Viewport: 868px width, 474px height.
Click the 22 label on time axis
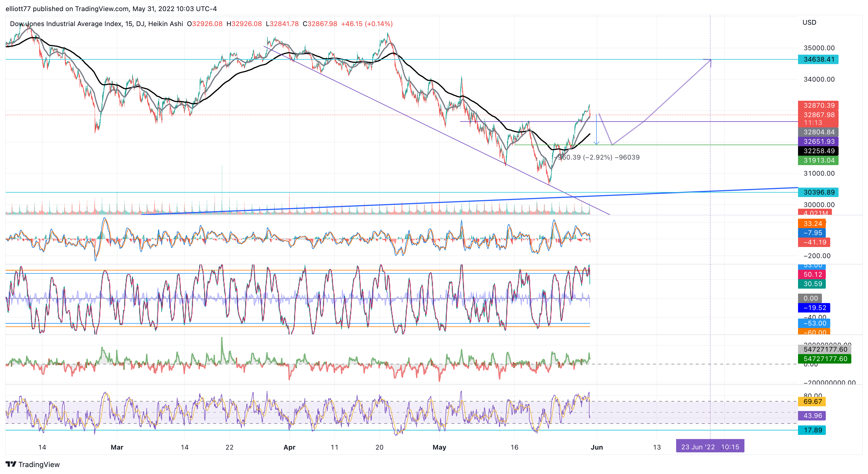(229, 447)
